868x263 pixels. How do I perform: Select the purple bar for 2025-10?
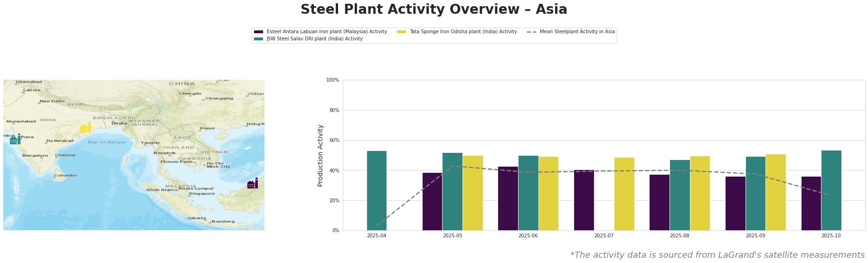click(811, 203)
